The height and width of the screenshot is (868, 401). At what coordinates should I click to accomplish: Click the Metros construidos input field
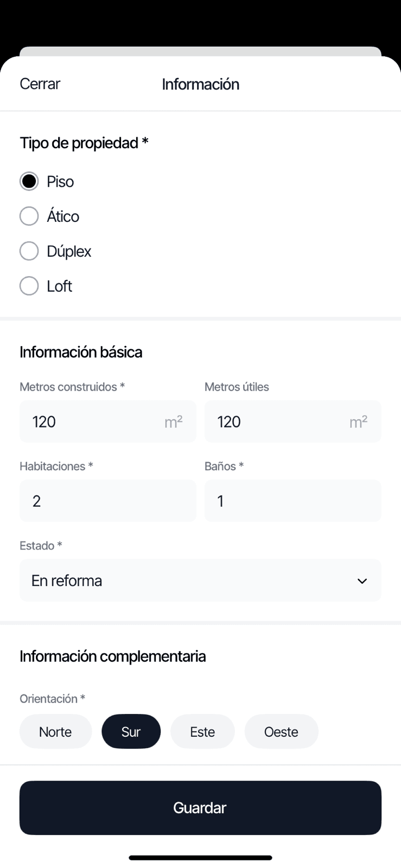pos(92,422)
